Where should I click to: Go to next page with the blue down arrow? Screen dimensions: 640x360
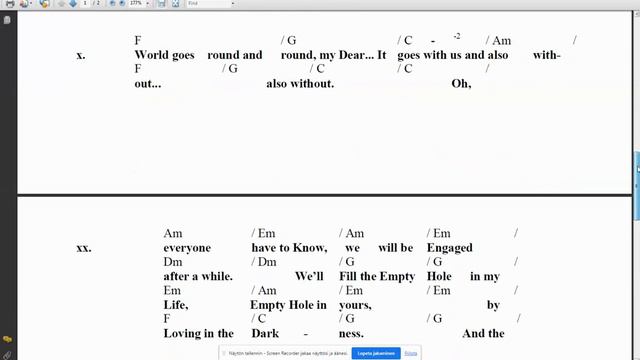pyautogui.click(x=73, y=4)
